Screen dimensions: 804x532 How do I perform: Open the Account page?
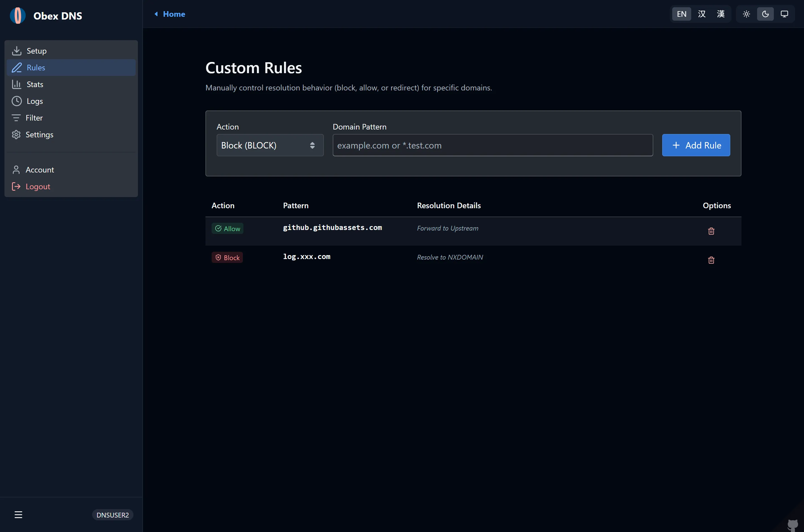pos(71,170)
